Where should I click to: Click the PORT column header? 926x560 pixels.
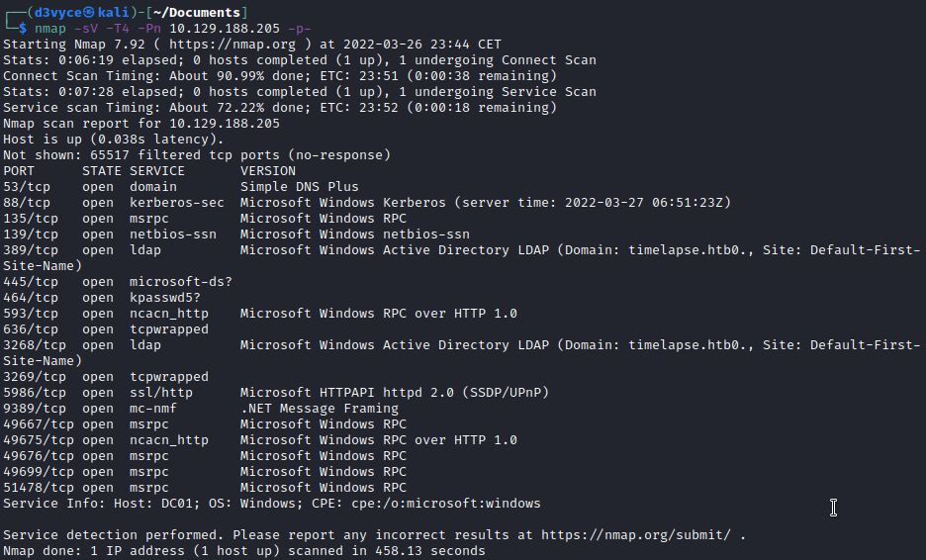coord(19,171)
